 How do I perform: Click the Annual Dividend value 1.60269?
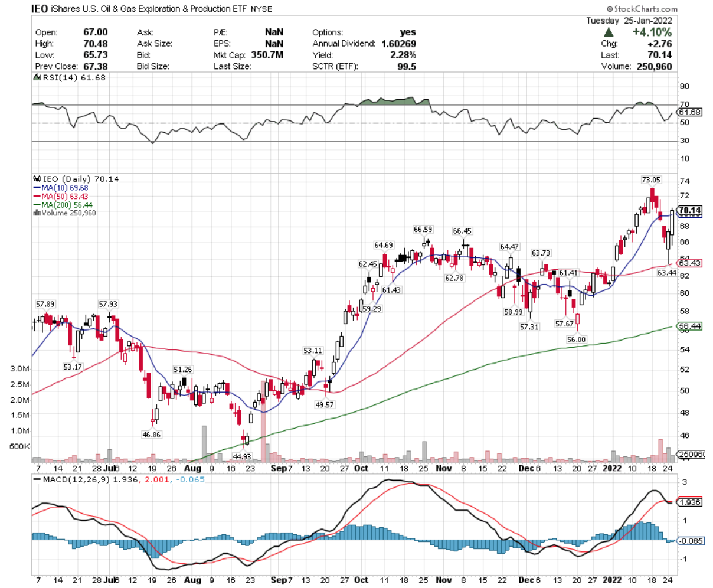pos(398,44)
